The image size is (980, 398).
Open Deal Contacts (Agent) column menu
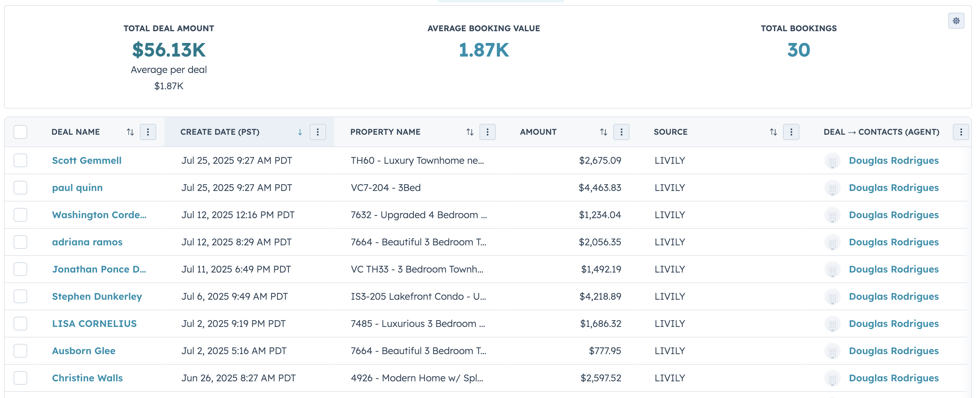point(961,132)
